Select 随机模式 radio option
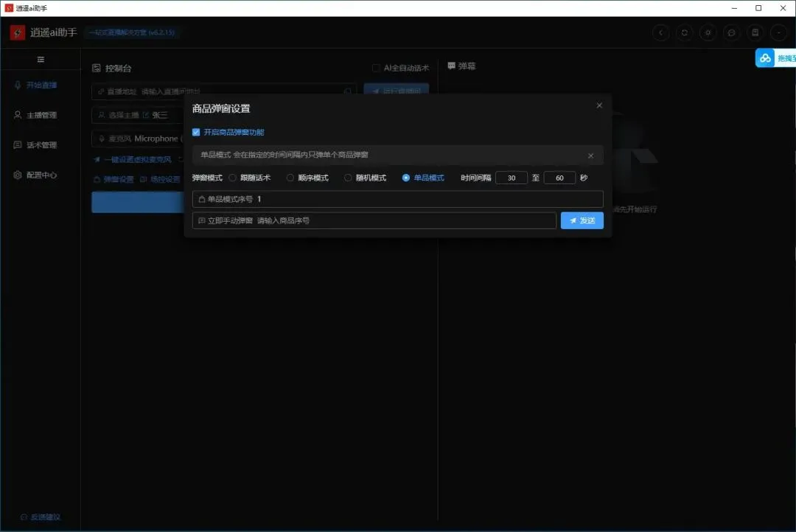This screenshot has height=532, width=796. [348, 178]
